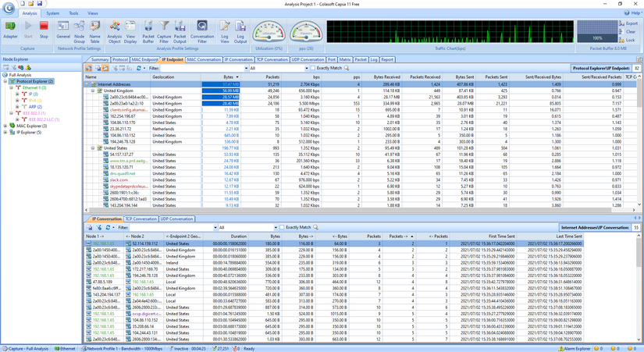Enable Exactly Match in the IP Endpoint filter
The width and height of the screenshot is (644, 352).
(x=312, y=69)
